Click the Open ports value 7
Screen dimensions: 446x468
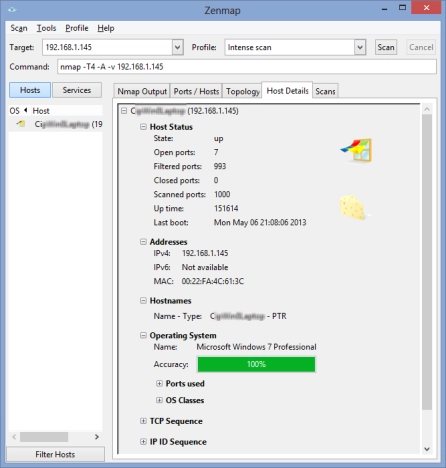[216, 152]
